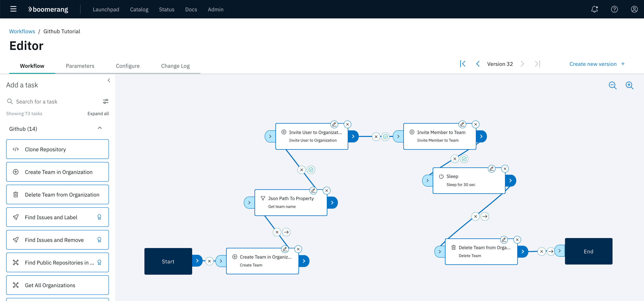
Task: Go to the previous version
Action: pos(478,64)
